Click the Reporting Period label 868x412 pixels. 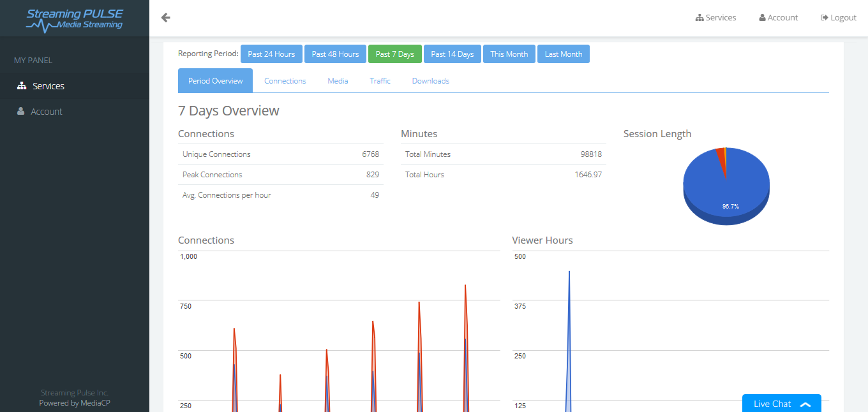pos(208,54)
